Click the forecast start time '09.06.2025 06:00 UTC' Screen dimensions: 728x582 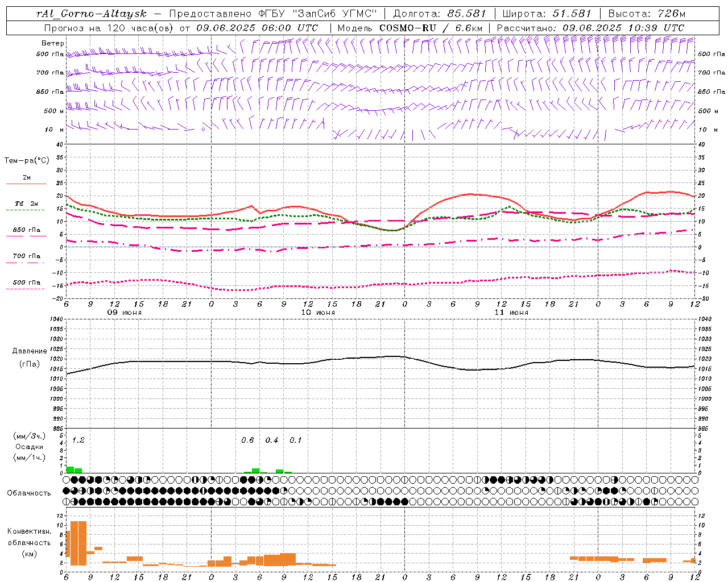click(257, 28)
